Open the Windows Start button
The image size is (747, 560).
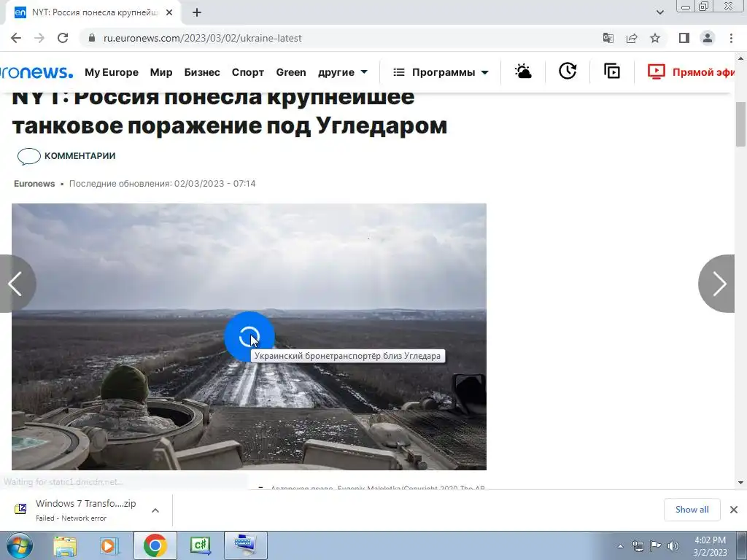(x=20, y=545)
